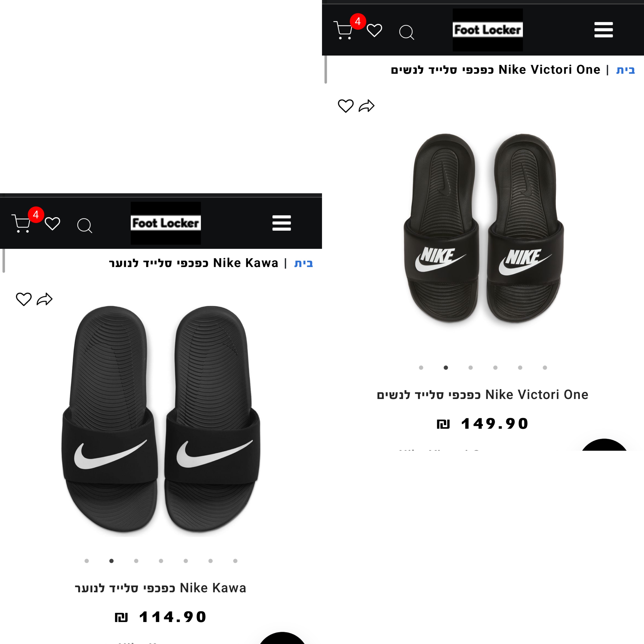Open cart on the Victori One page
Viewport: 644px width, 644px height.
(343, 30)
